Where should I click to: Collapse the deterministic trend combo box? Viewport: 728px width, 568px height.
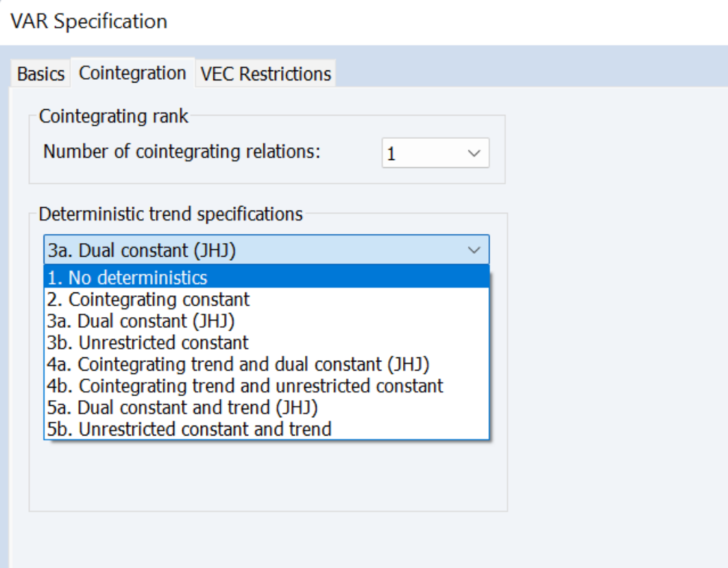266,250
